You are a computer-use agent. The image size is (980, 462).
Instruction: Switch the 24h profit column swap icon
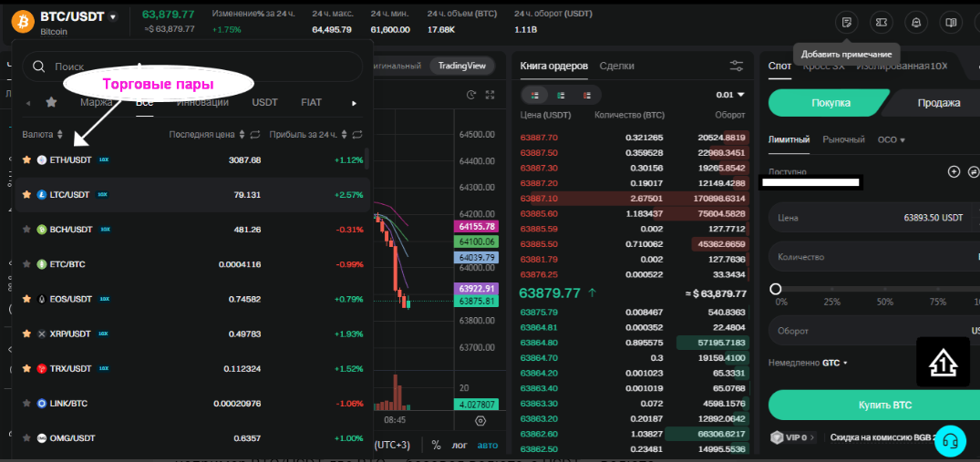click(x=356, y=134)
